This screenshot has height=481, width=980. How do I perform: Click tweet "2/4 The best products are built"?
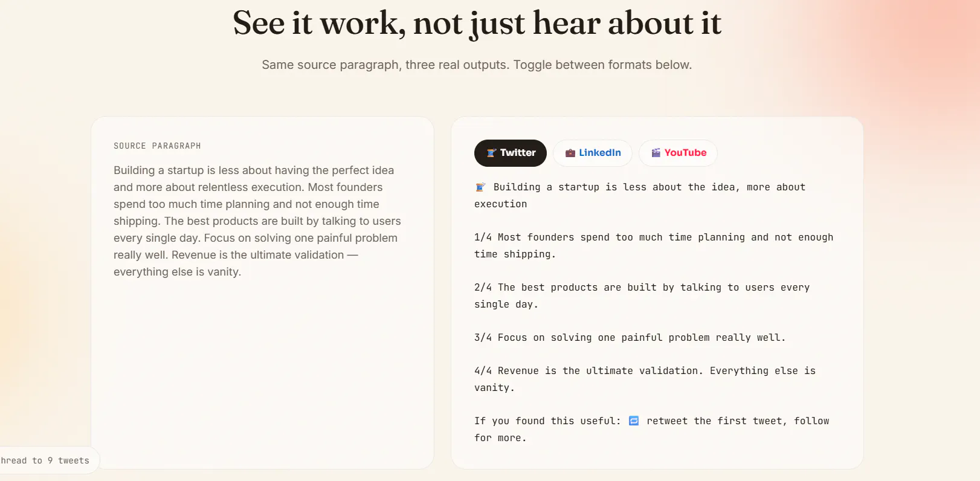pyautogui.click(x=566, y=288)
